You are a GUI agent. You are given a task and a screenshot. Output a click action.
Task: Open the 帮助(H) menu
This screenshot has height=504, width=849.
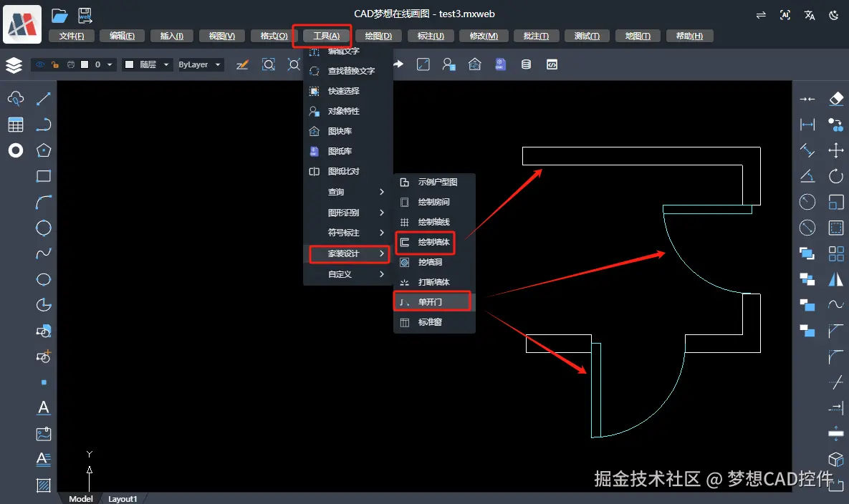click(690, 36)
